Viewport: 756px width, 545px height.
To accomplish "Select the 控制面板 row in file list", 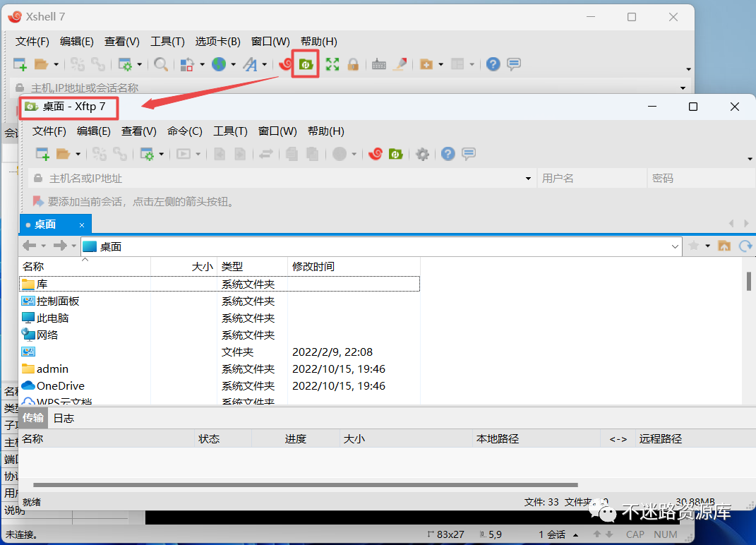I will pos(220,301).
